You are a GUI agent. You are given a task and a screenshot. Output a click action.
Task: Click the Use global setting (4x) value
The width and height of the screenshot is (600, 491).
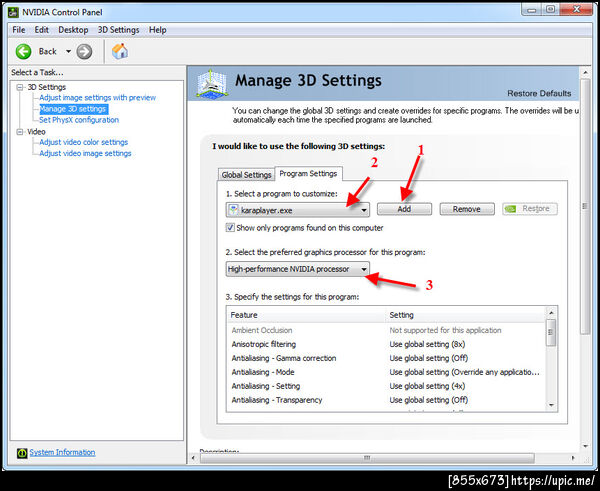(427, 386)
